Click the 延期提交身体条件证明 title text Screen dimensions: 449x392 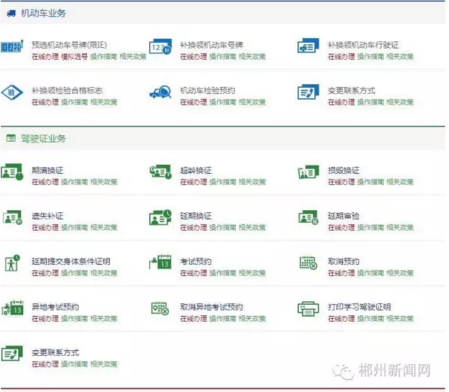71,262
